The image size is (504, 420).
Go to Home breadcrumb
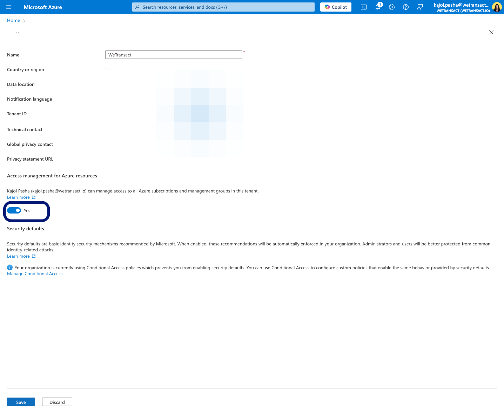click(x=14, y=20)
